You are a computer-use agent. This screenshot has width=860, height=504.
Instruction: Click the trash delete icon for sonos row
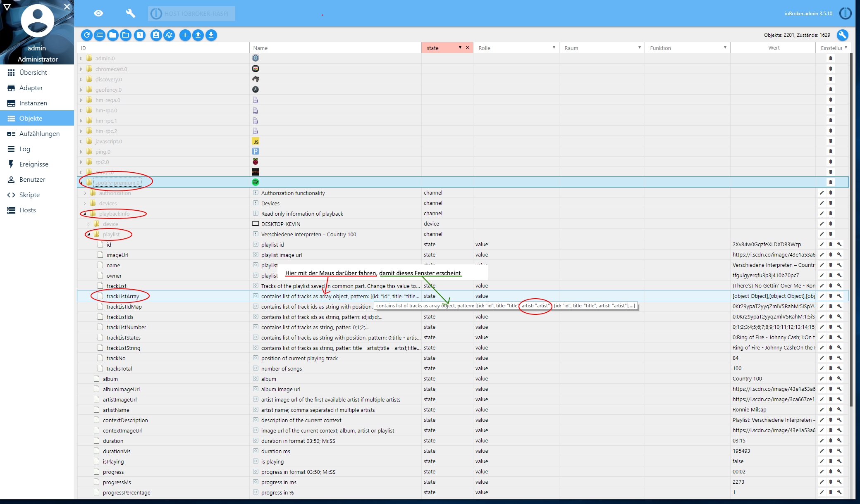tap(830, 172)
